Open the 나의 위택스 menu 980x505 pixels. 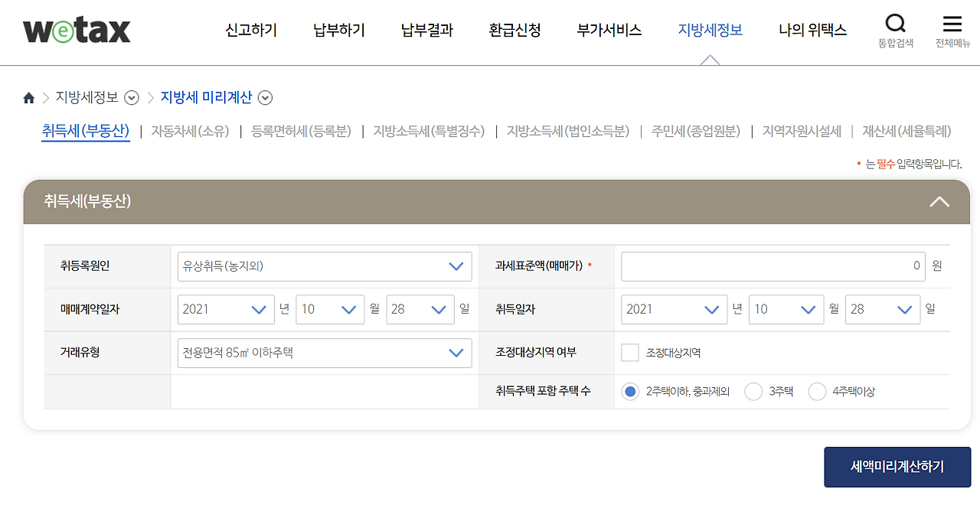coord(813,31)
